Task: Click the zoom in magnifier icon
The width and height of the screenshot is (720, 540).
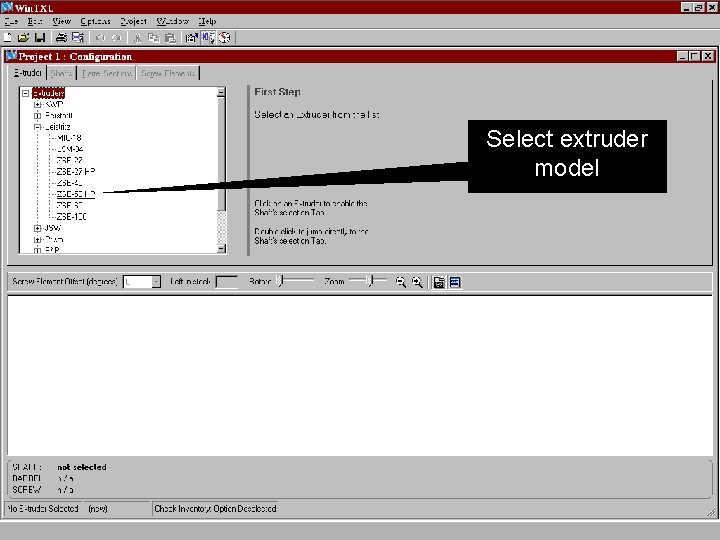Action: click(x=417, y=282)
